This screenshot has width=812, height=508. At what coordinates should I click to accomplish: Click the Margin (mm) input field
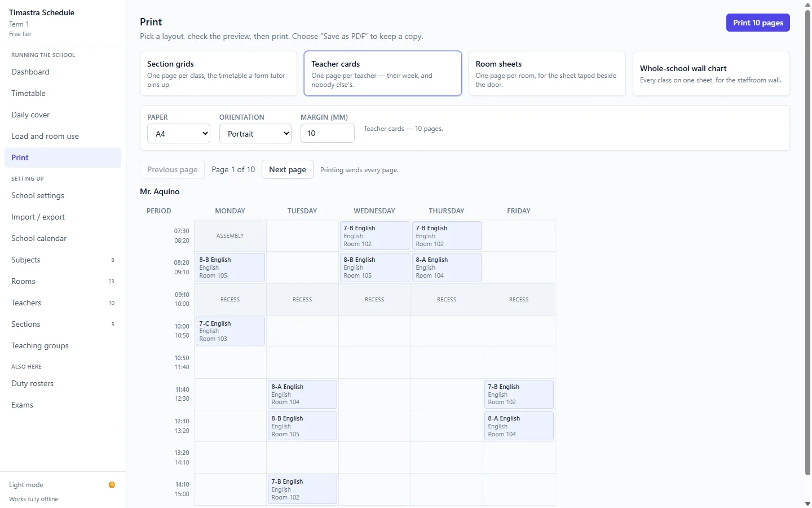point(328,133)
